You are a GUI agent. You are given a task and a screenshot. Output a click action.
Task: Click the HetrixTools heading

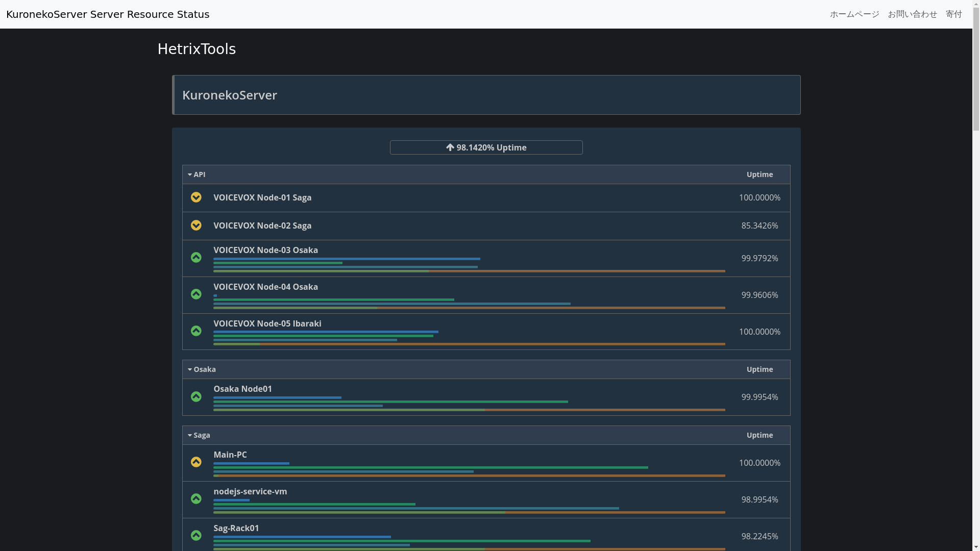pos(197,49)
